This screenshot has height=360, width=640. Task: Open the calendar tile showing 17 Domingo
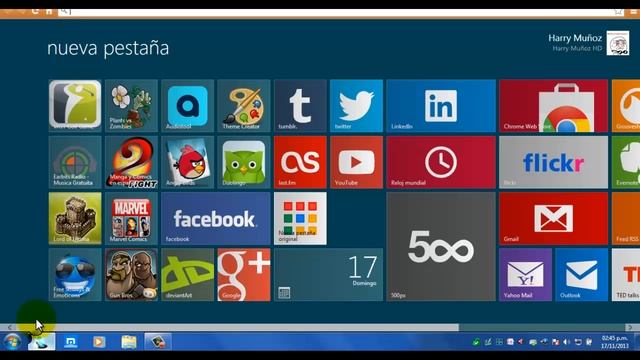329,275
